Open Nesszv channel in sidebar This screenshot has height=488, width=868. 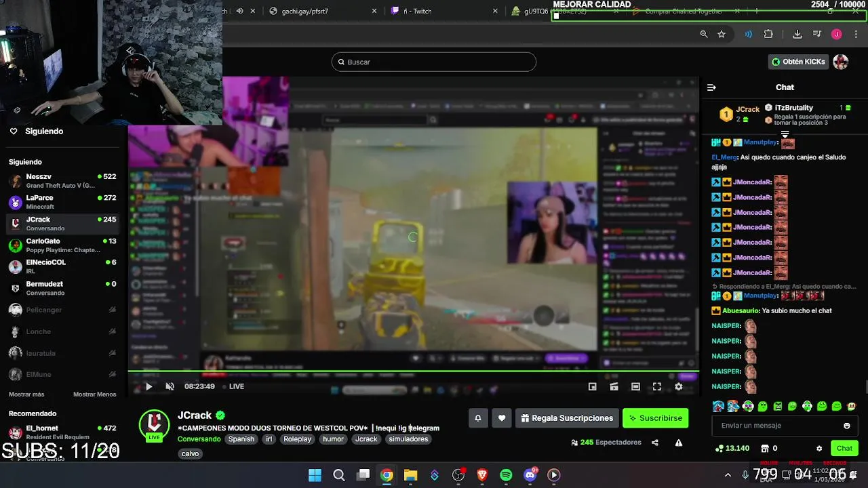62,180
